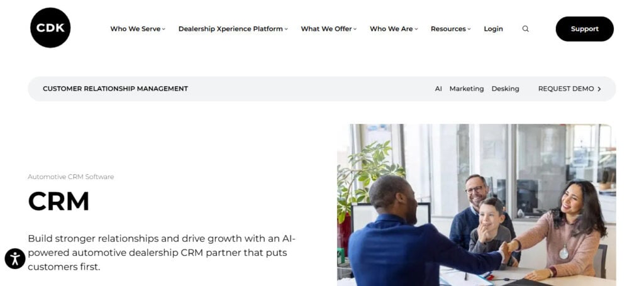Click the chevron next to Request Demo
Screen dimensions: 644x286
[599, 89]
